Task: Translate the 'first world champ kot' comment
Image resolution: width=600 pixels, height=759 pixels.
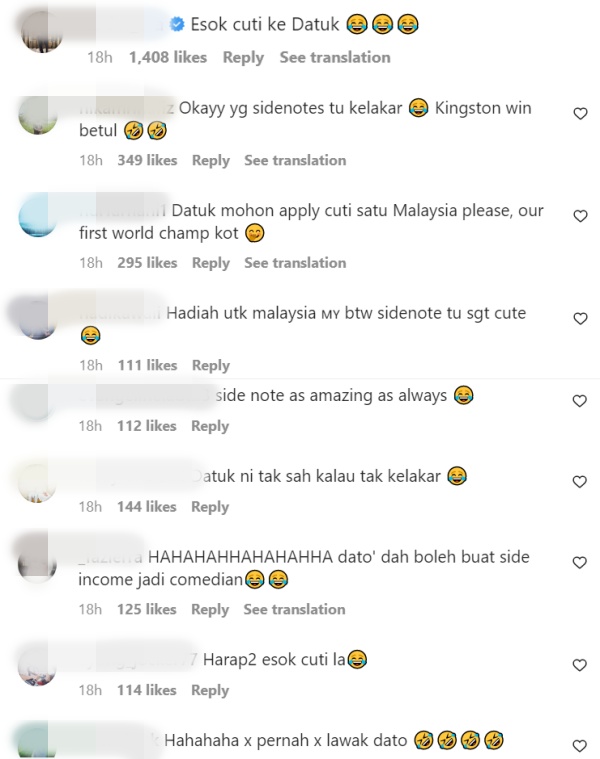Action: click(295, 263)
